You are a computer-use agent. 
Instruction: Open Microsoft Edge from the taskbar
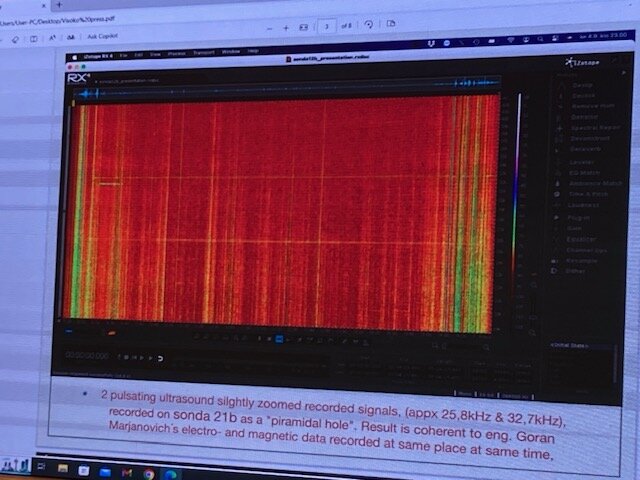pos(171,475)
